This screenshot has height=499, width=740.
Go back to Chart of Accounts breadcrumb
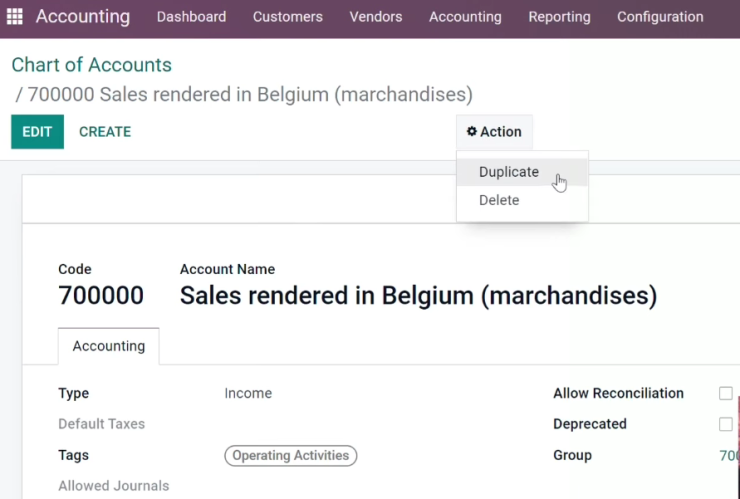point(92,65)
